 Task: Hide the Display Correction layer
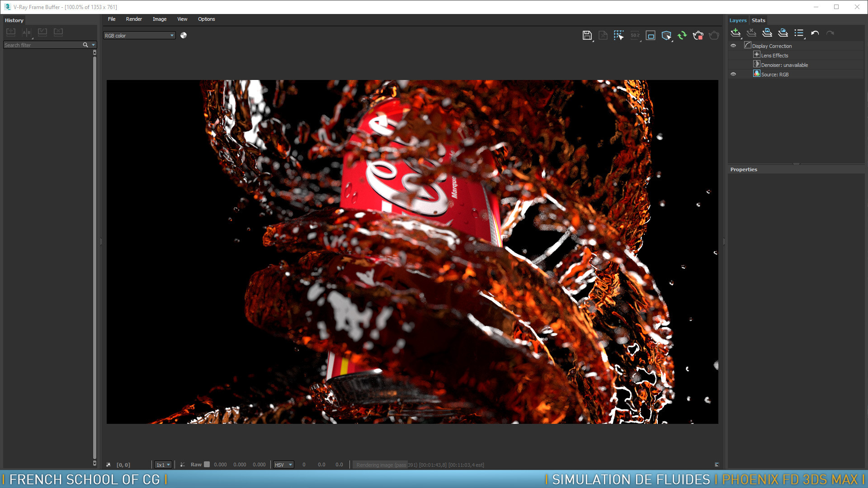tap(733, 46)
